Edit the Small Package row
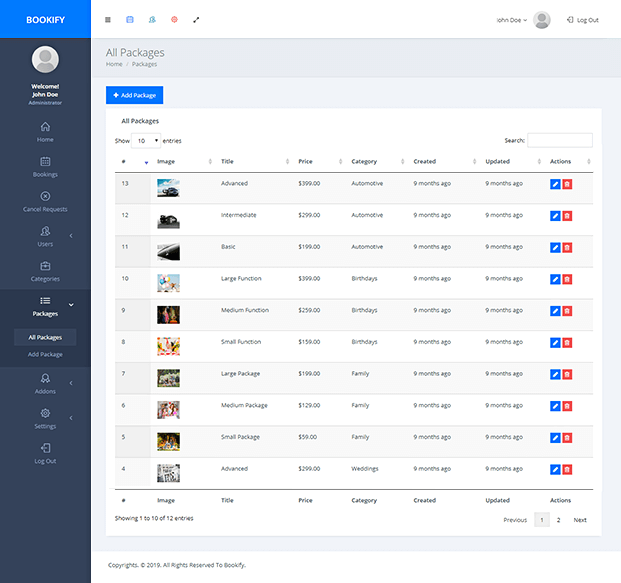 click(555, 438)
